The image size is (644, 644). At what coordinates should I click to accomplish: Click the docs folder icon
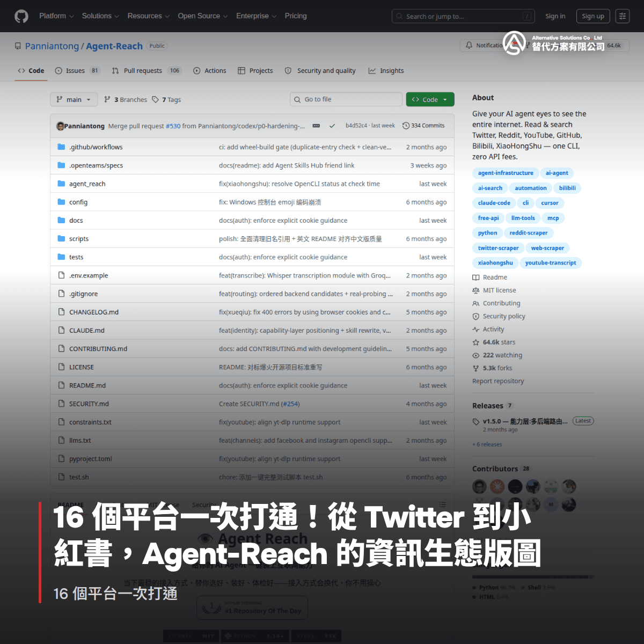pos(61,220)
